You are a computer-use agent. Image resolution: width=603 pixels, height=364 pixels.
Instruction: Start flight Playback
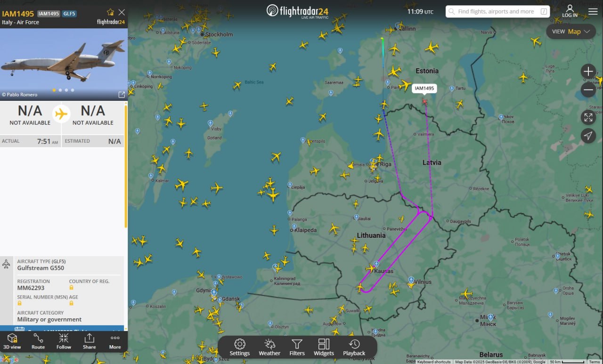pyautogui.click(x=354, y=348)
